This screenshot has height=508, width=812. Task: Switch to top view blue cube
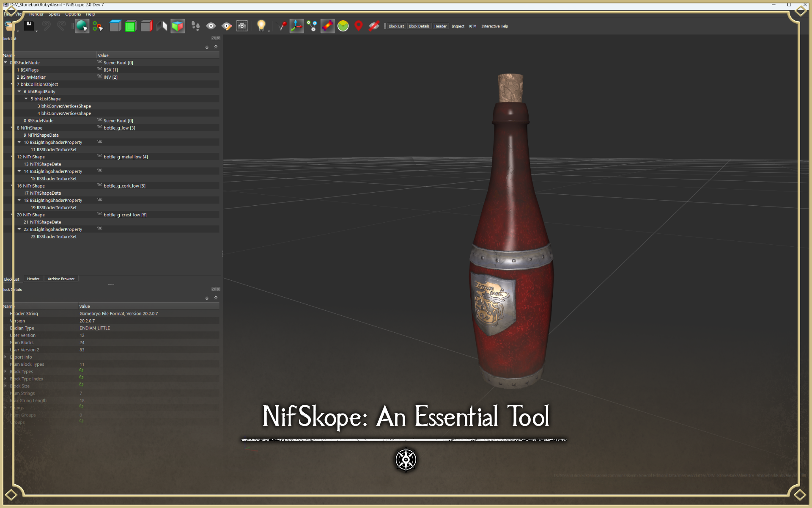115,26
